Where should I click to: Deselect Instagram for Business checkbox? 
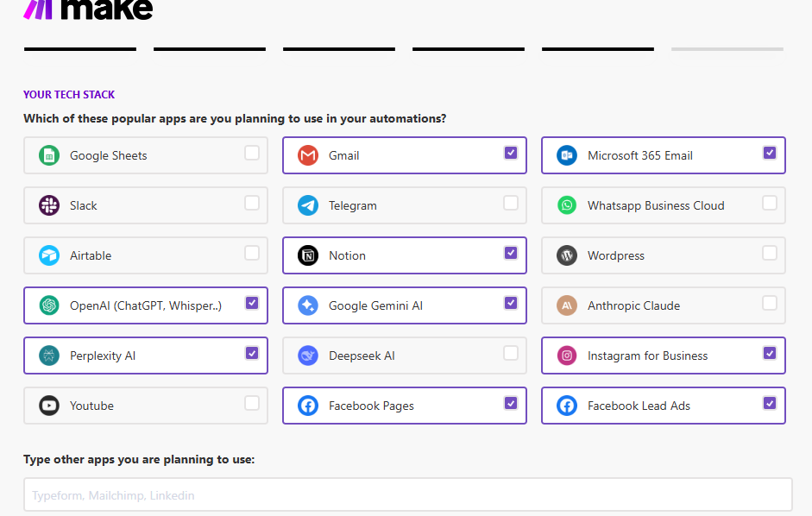point(770,353)
